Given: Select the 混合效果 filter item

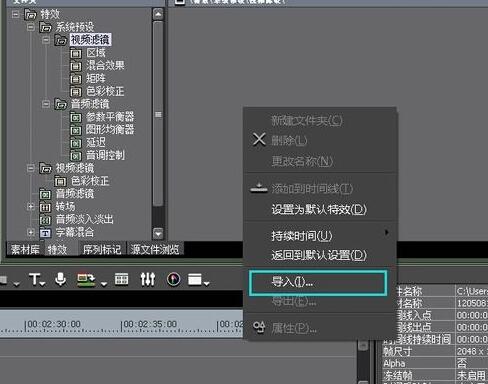Looking at the screenshot, I should [105, 65].
